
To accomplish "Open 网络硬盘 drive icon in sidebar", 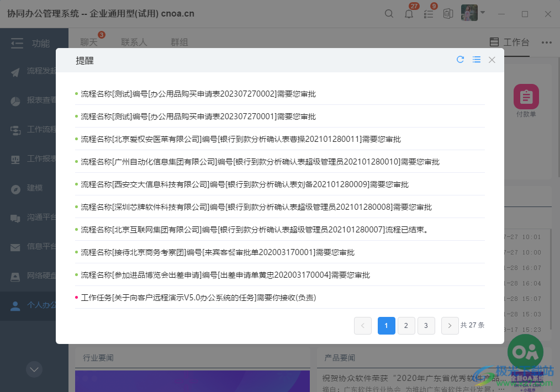I will pyautogui.click(x=15, y=277).
